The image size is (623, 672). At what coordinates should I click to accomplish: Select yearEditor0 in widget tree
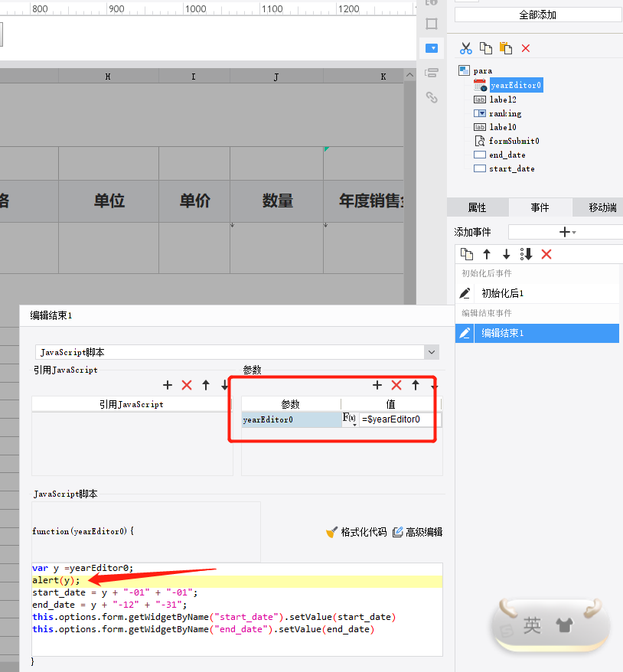pyautogui.click(x=516, y=85)
